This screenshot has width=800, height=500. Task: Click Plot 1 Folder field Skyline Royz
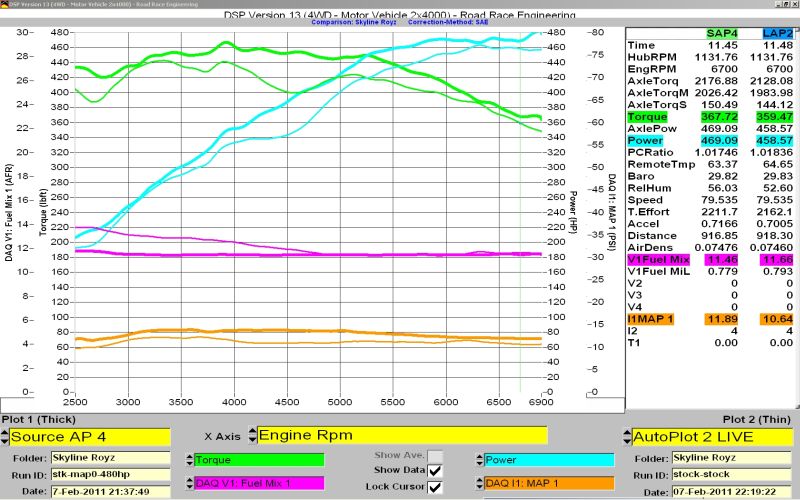point(110,458)
